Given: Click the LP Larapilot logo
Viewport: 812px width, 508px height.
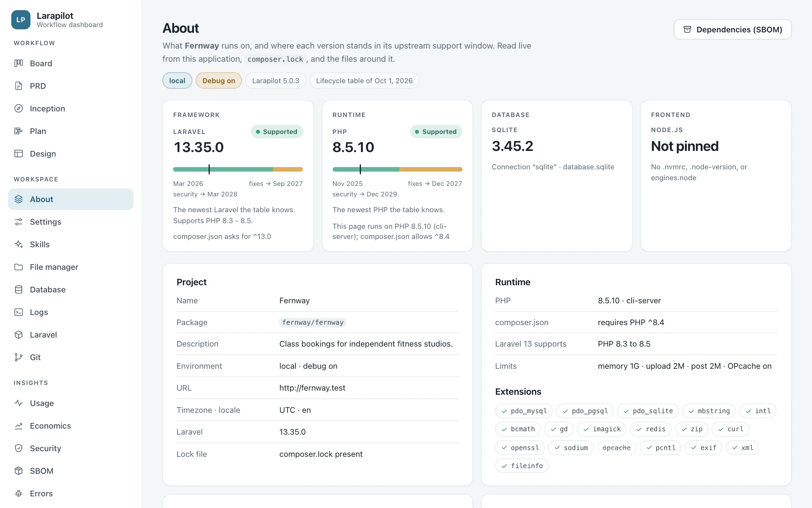Looking at the screenshot, I should click(x=21, y=20).
